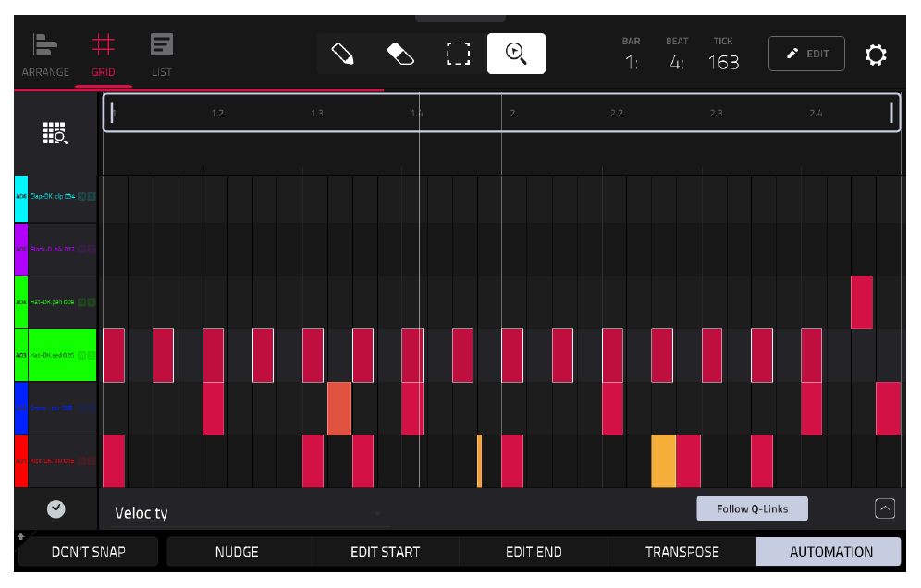The image size is (921, 588).
Task: Tap the Edit button
Action: pos(806,54)
